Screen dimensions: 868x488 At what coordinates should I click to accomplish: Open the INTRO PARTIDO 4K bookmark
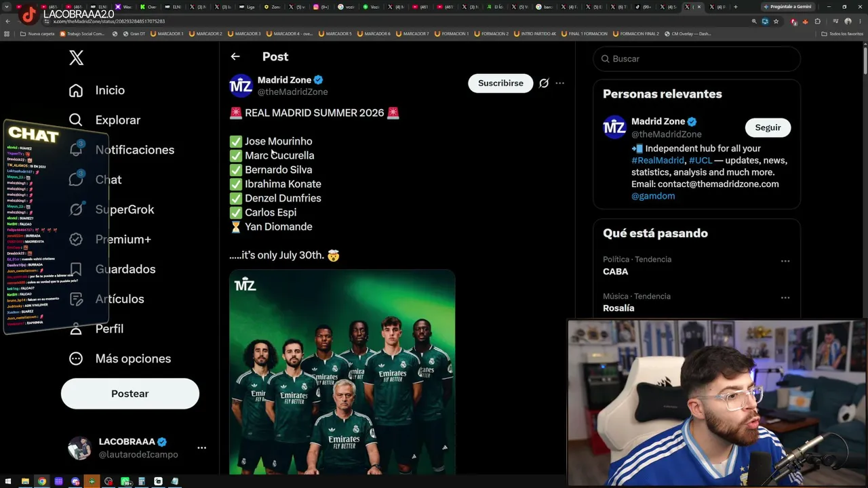(x=535, y=34)
